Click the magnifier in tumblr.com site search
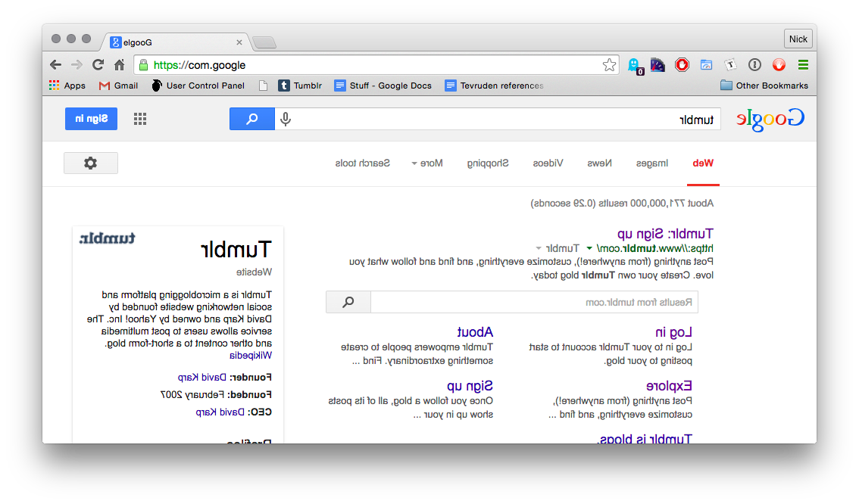Screen dimensions: 859x504 (348, 302)
